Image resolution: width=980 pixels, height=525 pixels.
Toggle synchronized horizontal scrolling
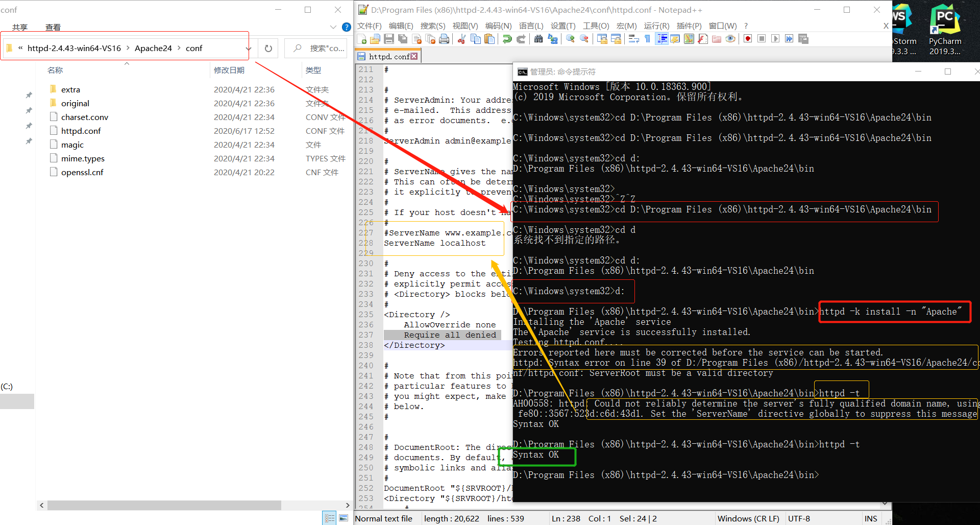[x=616, y=39]
